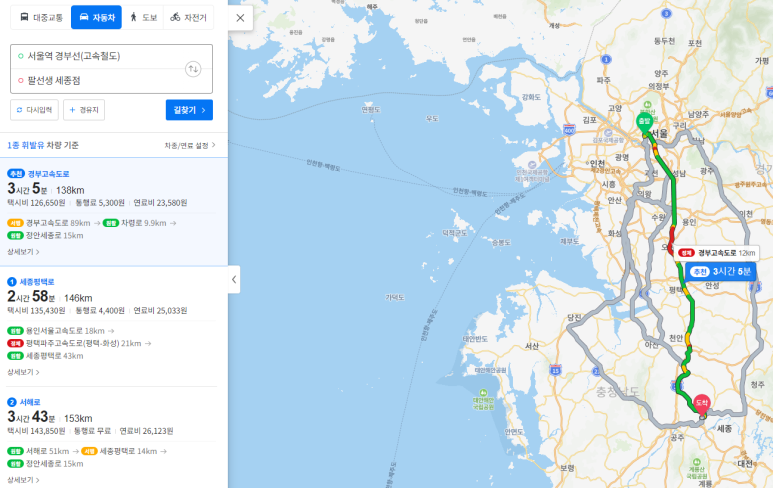Select the 서해로 route option
773x488 pixels.
[x=30, y=402]
